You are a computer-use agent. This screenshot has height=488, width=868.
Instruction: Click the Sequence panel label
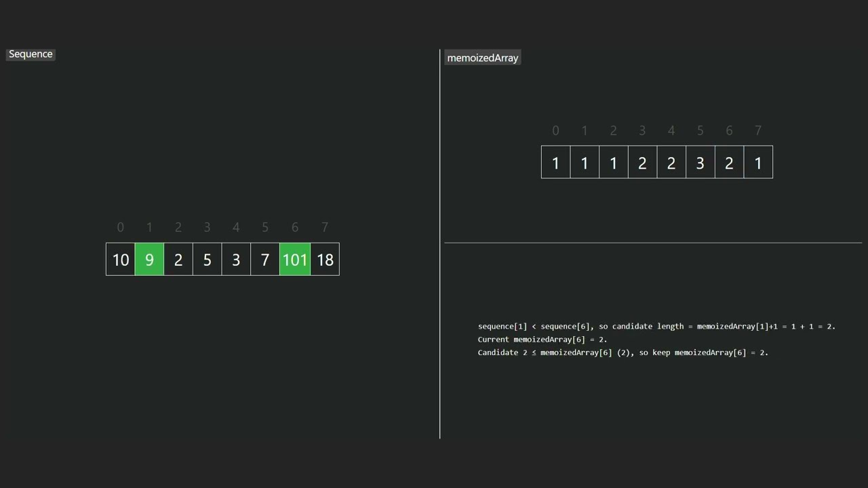click(x=31, y=54)
